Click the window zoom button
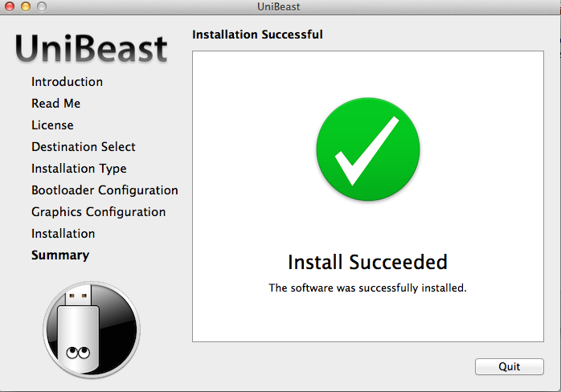This screenshot has width=561, height=392. tap(41, 6)
